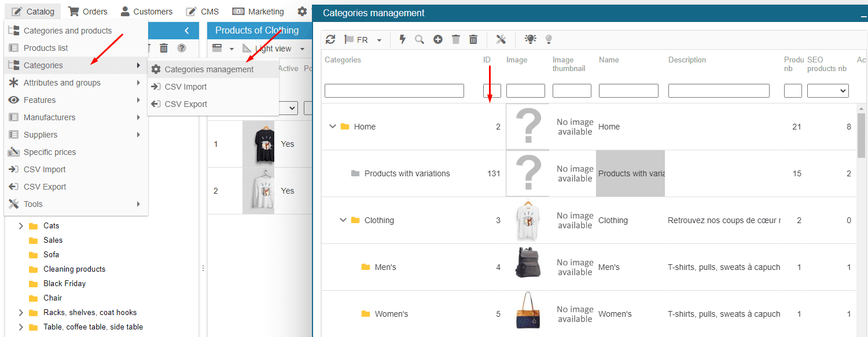Click the dimmed light bulb icon
The height and width of the screenshot is (337, 868).
pos(549,39)
